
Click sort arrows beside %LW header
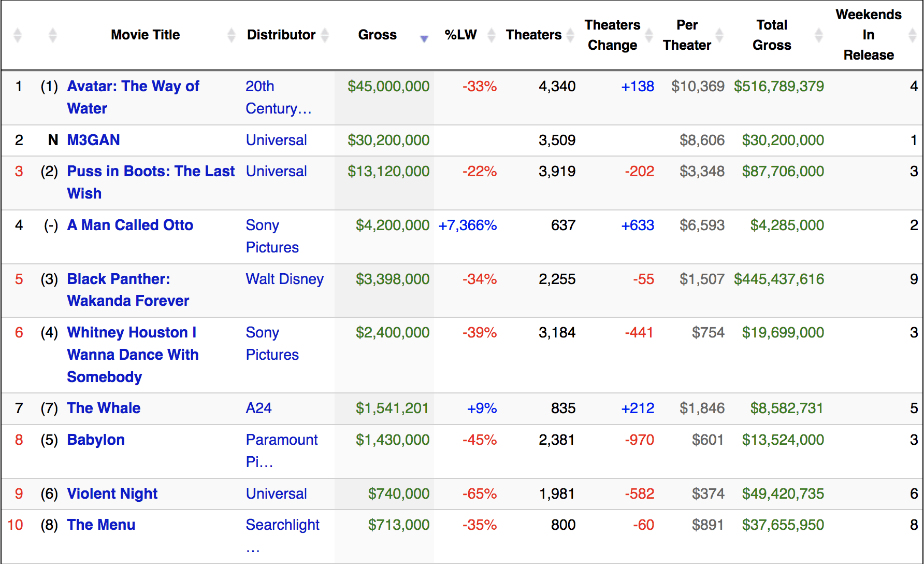click(x=492, y=35)
